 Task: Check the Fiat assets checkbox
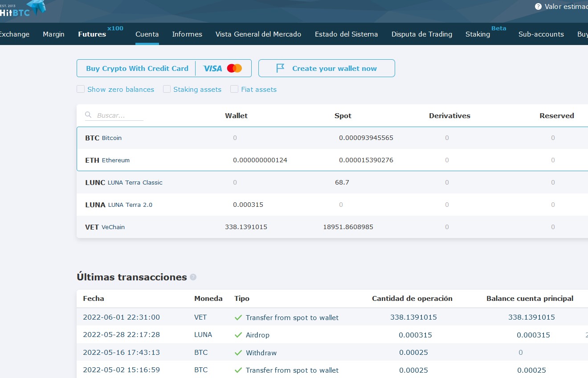(234, 89)
